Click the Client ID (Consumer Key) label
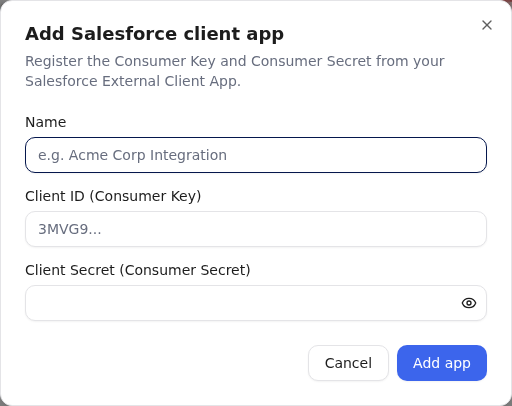512x406 pixels. (113, 196)
